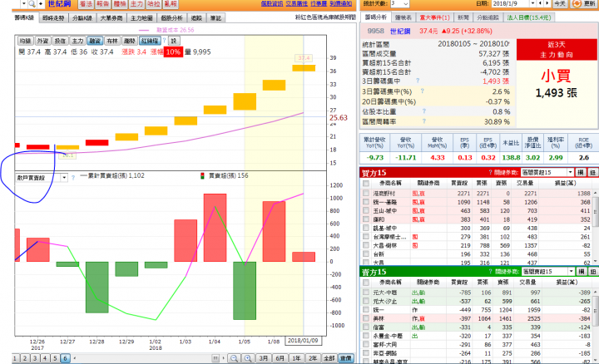Toggle the 主力 overlay above the K-line chart
The image size is (599, 364).
click(x=77, y=41)
